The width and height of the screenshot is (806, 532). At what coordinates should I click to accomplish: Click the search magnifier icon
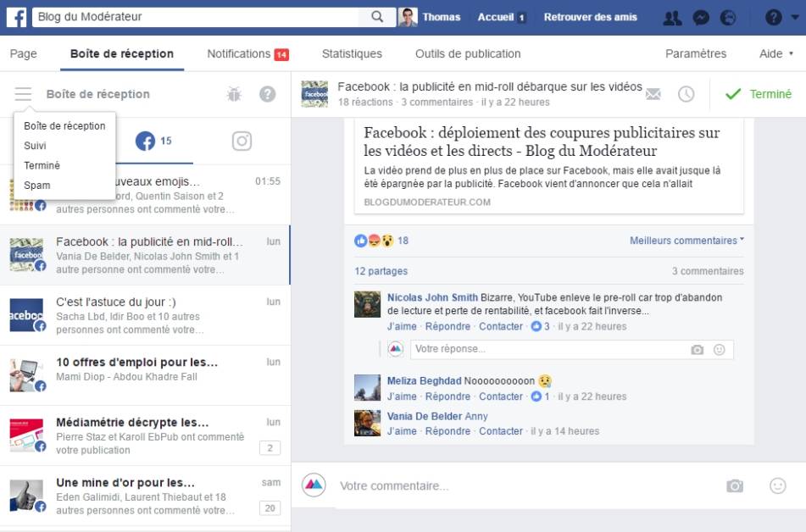[x=377, y=17]
